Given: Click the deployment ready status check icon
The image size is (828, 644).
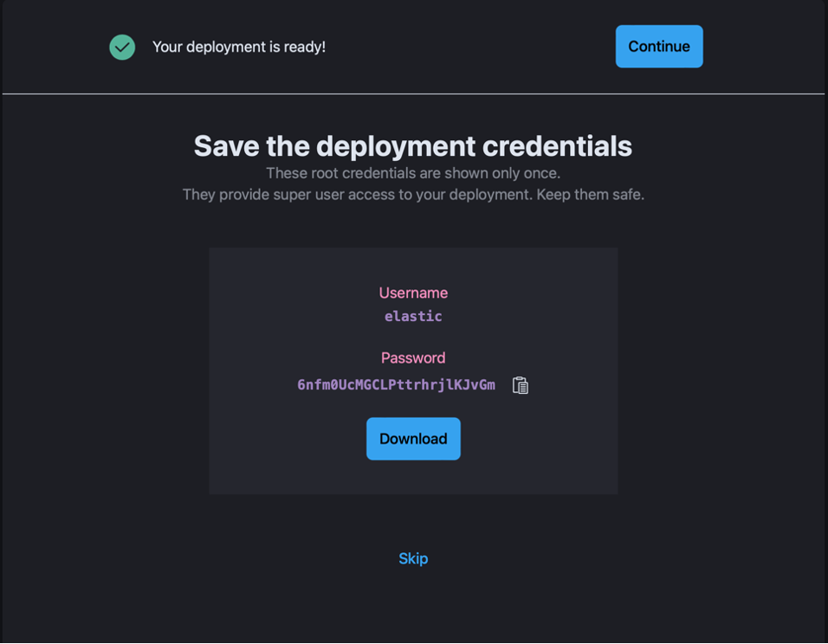Looking at the screenshot, I should 122,47.
